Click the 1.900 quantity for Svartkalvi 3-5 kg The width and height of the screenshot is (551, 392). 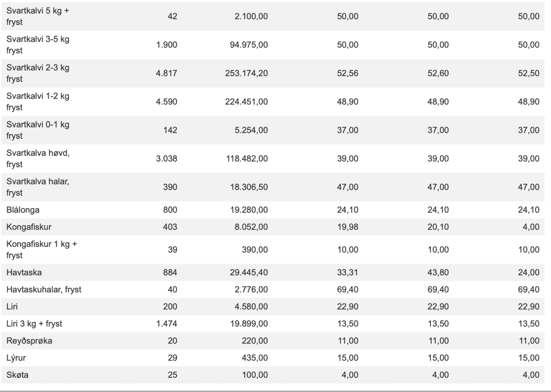click(166, 45)
